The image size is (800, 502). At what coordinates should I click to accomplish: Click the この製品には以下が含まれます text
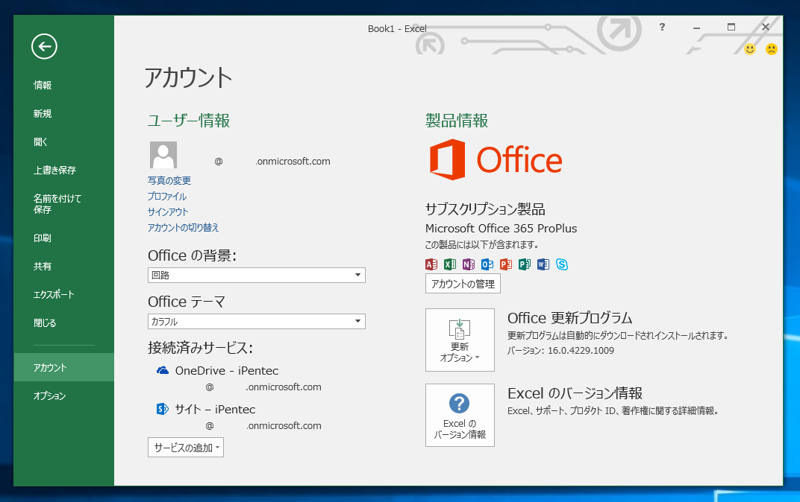pyautogui.click(x=482, y=245)
